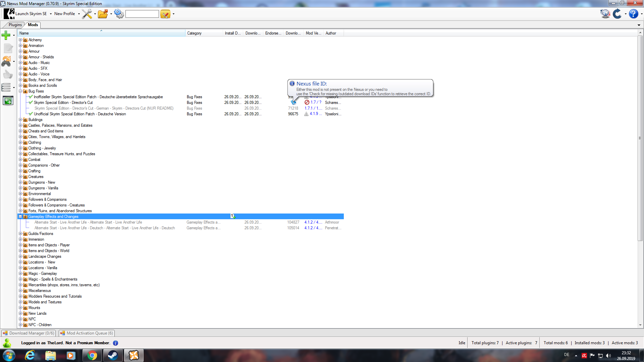Click the open folder icon in toolbar
Viewport: 644px width, 362px height.
click(103, 14)
